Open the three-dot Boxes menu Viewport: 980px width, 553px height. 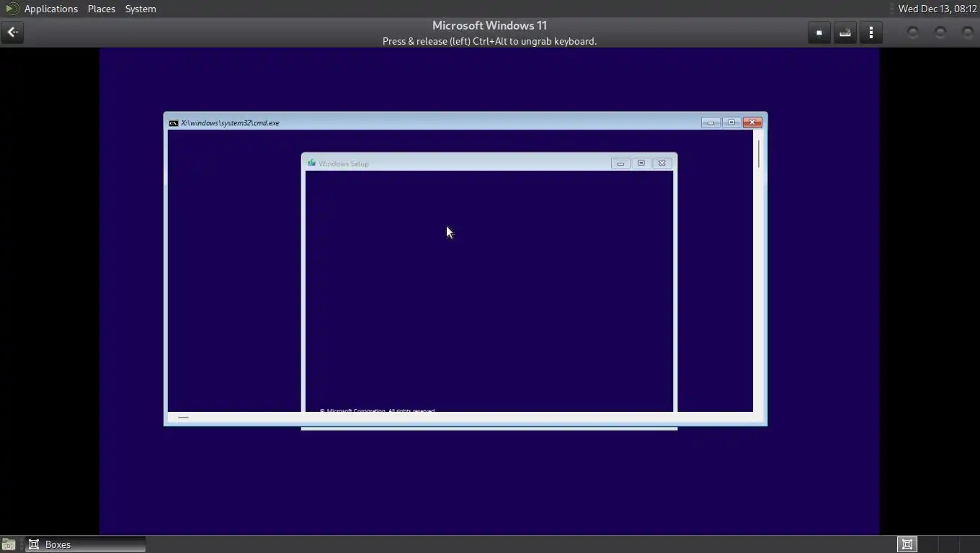pos(871,32)
